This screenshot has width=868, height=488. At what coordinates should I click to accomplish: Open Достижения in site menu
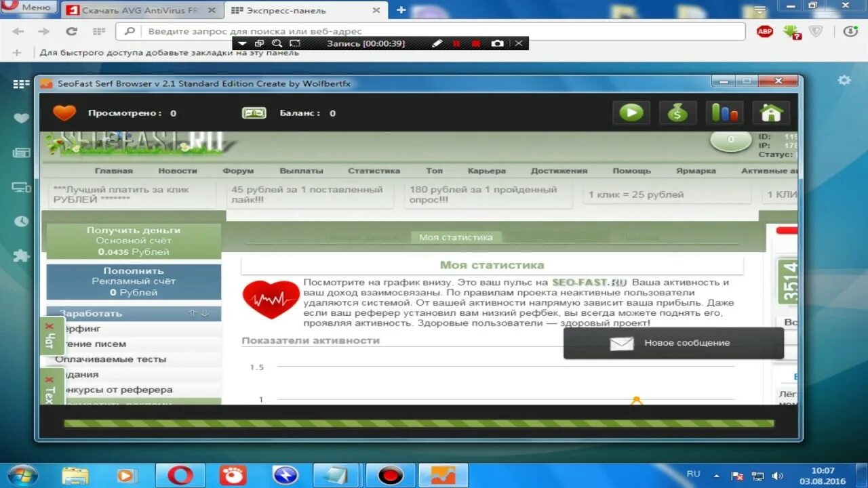click(x=559, y=171)
